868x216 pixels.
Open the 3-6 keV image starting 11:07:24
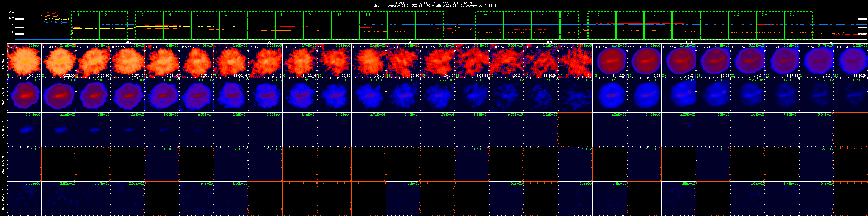coord(472,61)
